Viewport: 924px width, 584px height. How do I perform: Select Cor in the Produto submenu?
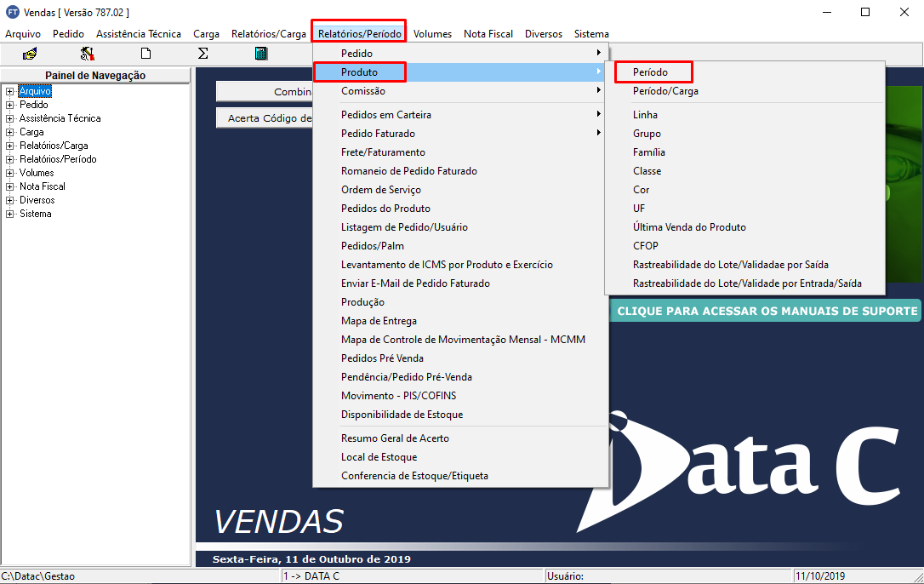[x=744, y=190]
